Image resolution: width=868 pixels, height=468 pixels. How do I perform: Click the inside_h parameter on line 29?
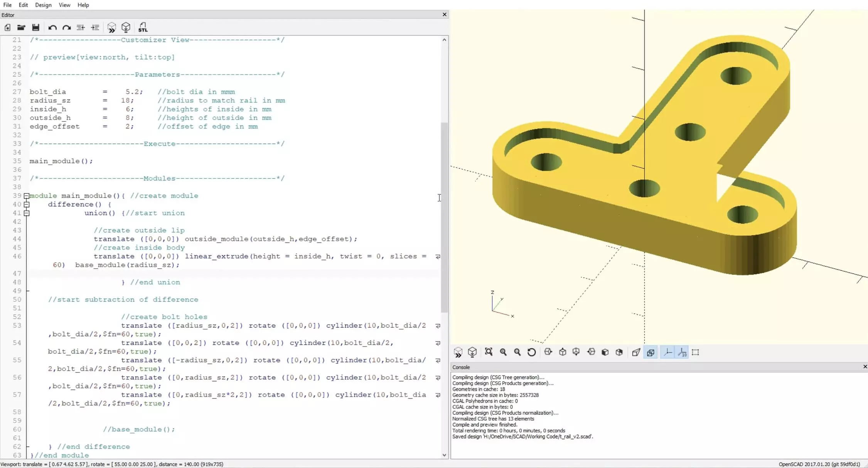click(48, 109)
